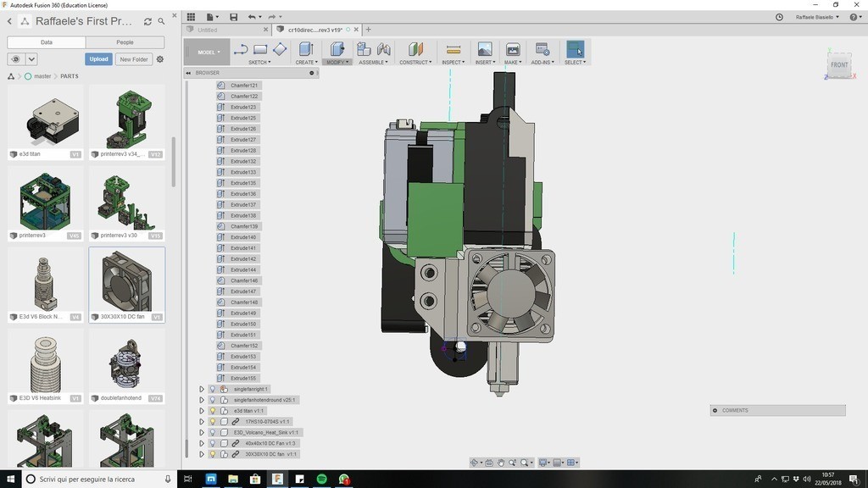Click the New Folder button
868x488 pixels.
point(134,59)
